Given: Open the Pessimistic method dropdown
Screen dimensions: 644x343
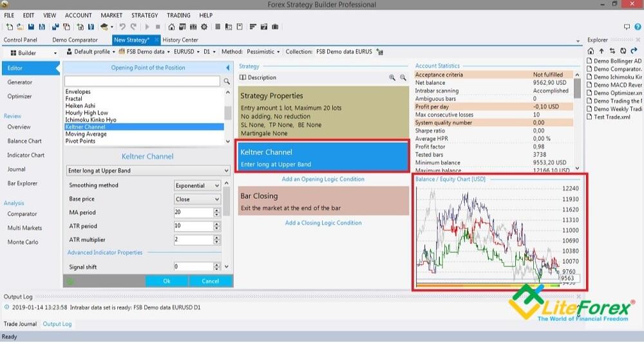Looking at the screenshot, I should point(263,51).
